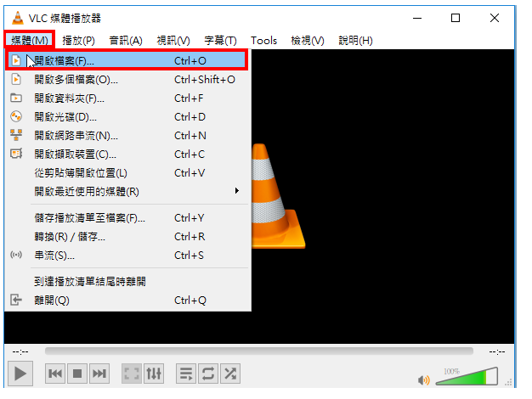This screenshot has height=399, width=532.
Task: Choose 開啟光碟(D)... entry
Action: tap(127, 116)
